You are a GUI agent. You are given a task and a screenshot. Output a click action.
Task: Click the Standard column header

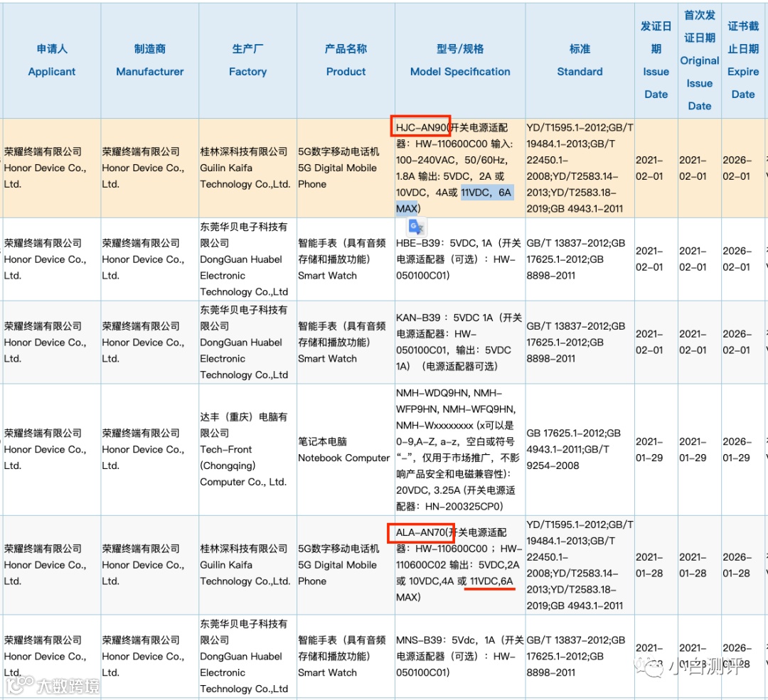580,60
